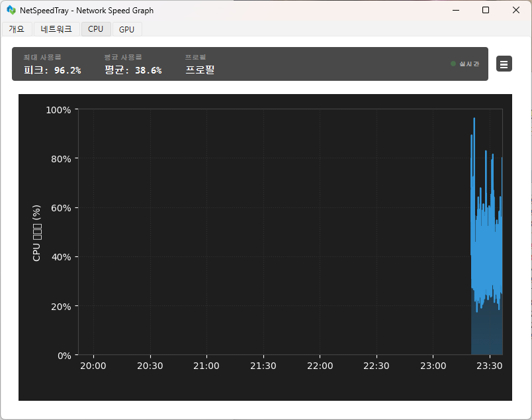Click the 21:00 time axis label
532x420 pixels.
[x=206, y=366]
